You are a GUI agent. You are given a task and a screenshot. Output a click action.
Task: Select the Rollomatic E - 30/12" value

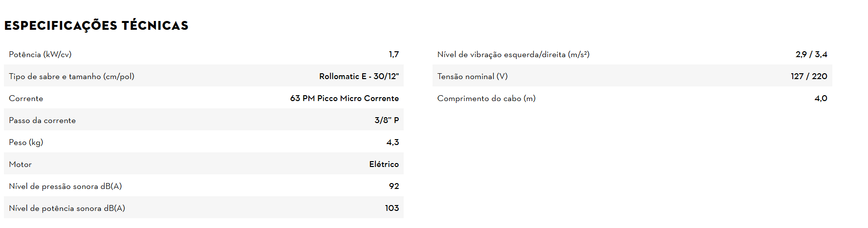pos(359,76)
